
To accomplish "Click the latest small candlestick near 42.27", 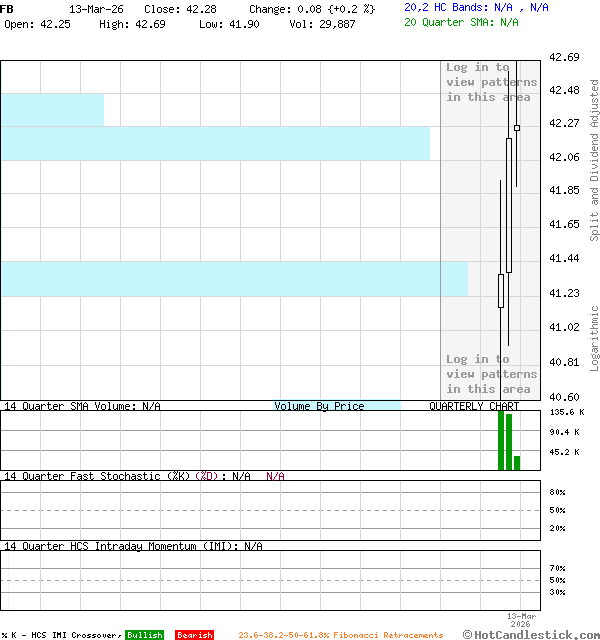I will point(517,128).
